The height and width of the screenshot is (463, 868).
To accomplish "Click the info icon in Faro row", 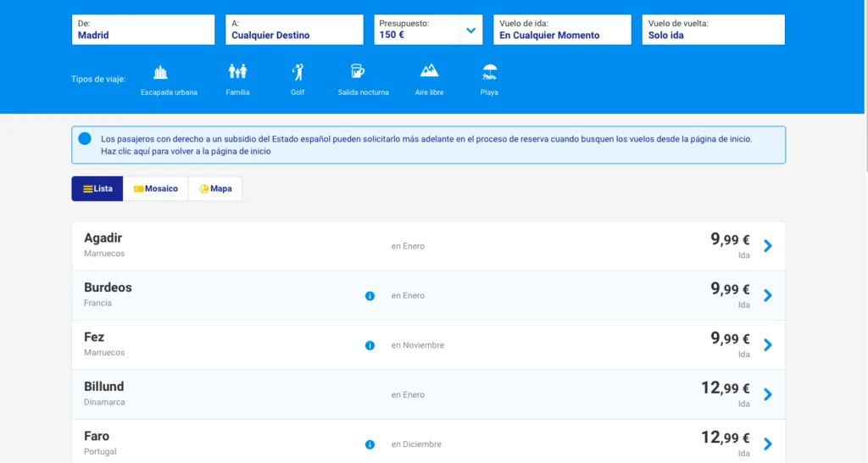I will (370, 444).
